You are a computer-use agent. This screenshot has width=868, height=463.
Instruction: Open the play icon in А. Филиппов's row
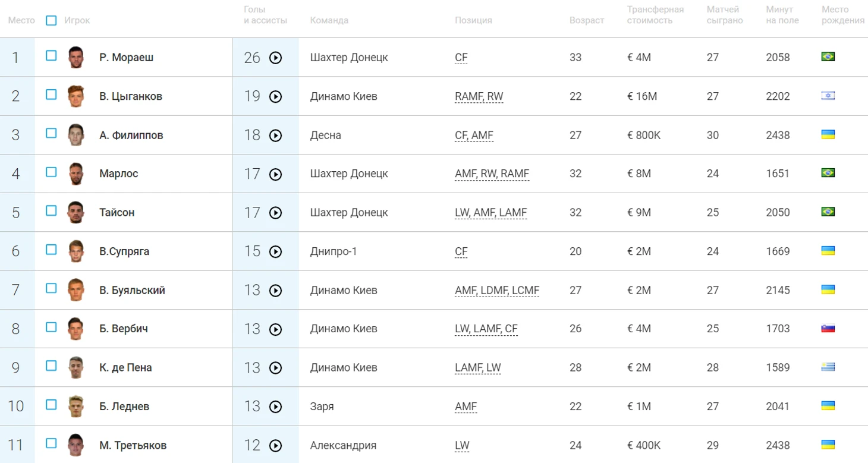275,136
